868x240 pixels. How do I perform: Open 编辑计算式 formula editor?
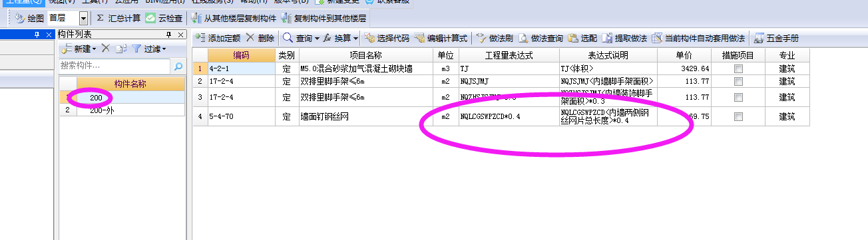(x=441, y=39)
